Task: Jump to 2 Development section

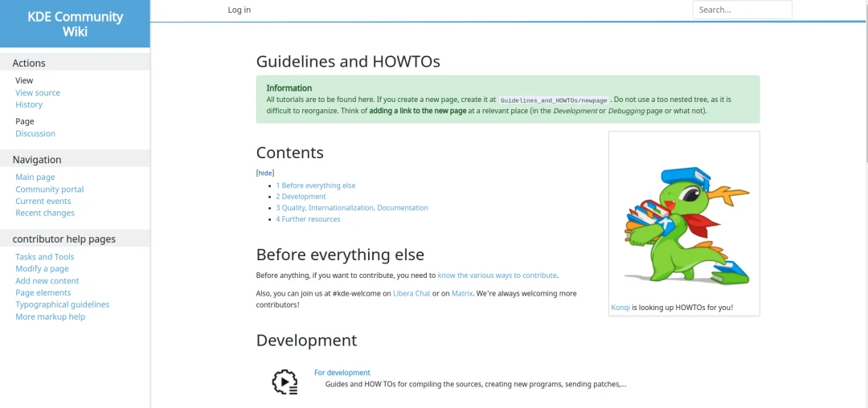Action: (x=301, y=197)
